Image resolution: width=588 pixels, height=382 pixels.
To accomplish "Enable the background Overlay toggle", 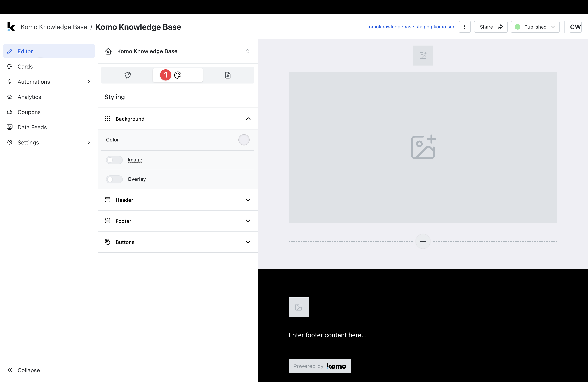I will pos(114,179).
